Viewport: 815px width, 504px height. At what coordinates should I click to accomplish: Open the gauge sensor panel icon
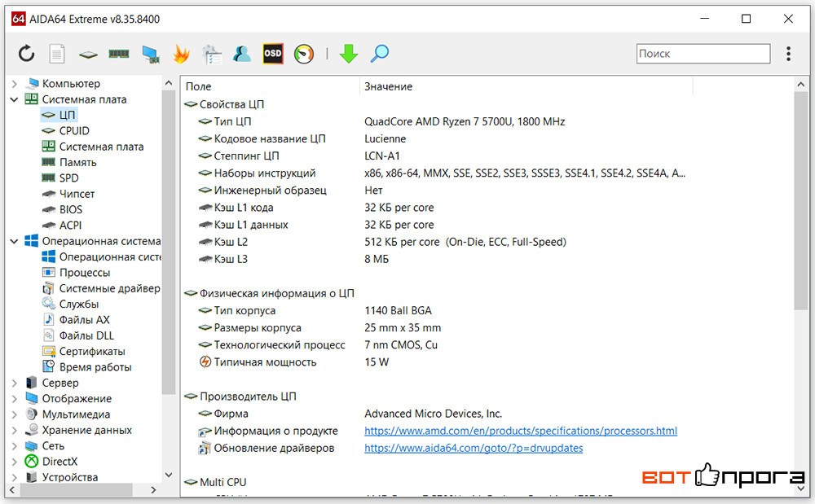(x=304, y=54)
